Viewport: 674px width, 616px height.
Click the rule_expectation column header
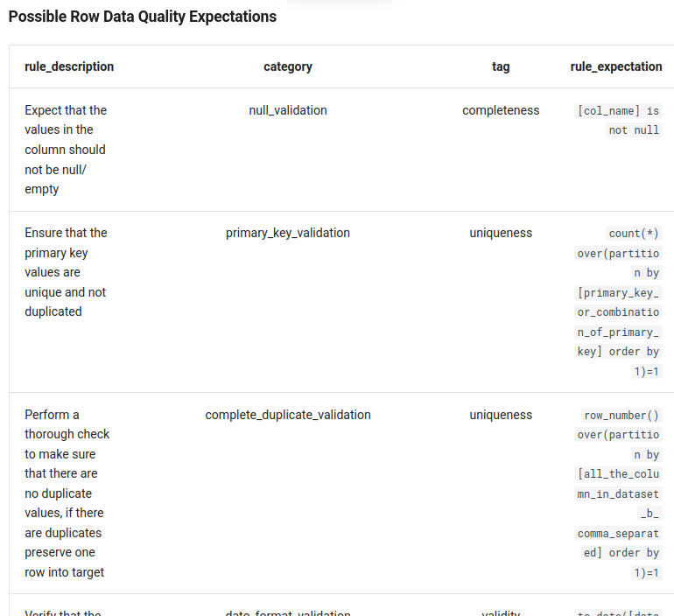616,66
